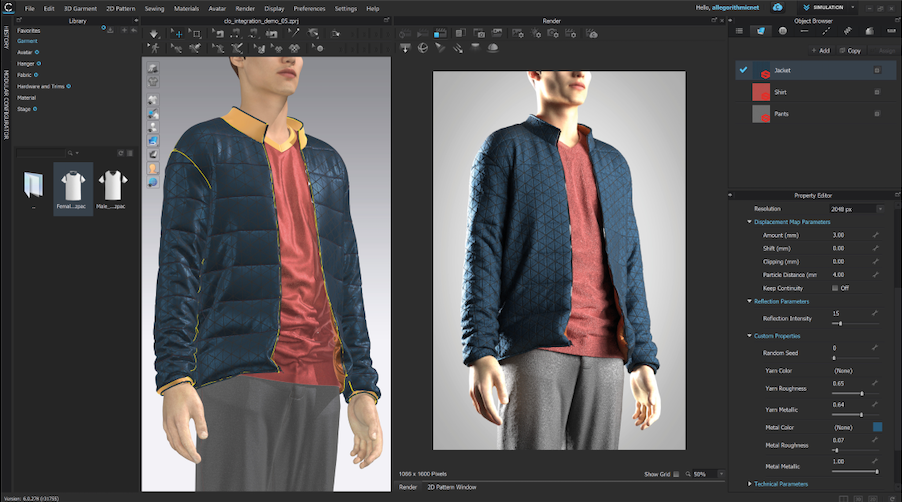
Task: Click the blue Metal Color swatch
Action: point(877,427)
